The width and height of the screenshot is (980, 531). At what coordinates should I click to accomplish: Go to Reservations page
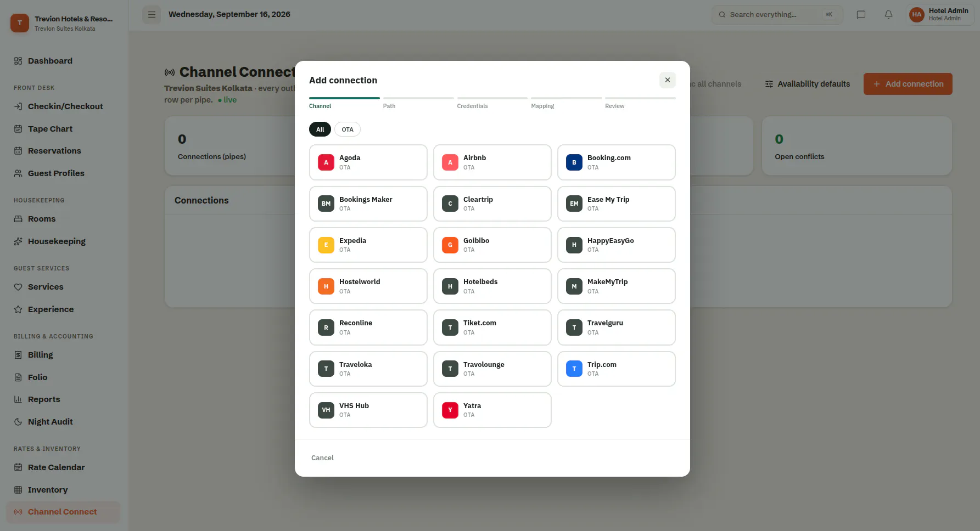[x=63, y=151]
